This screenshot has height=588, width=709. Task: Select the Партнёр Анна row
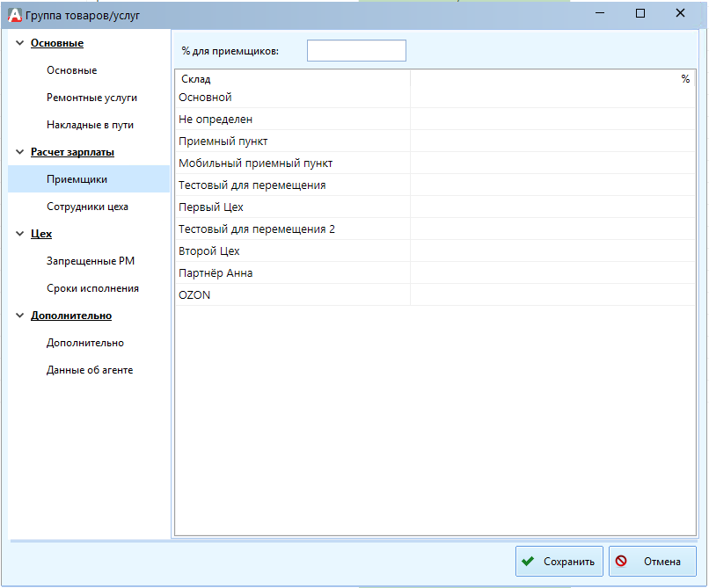[216, 273]
